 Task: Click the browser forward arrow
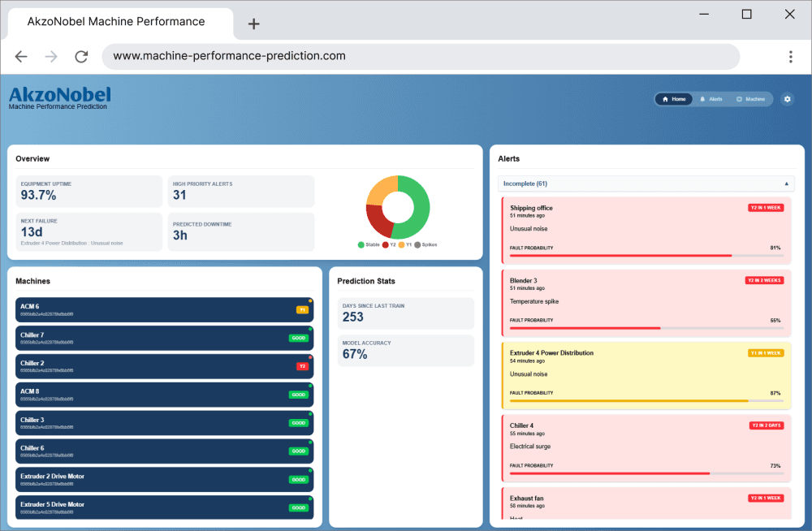tap(50, 57)
